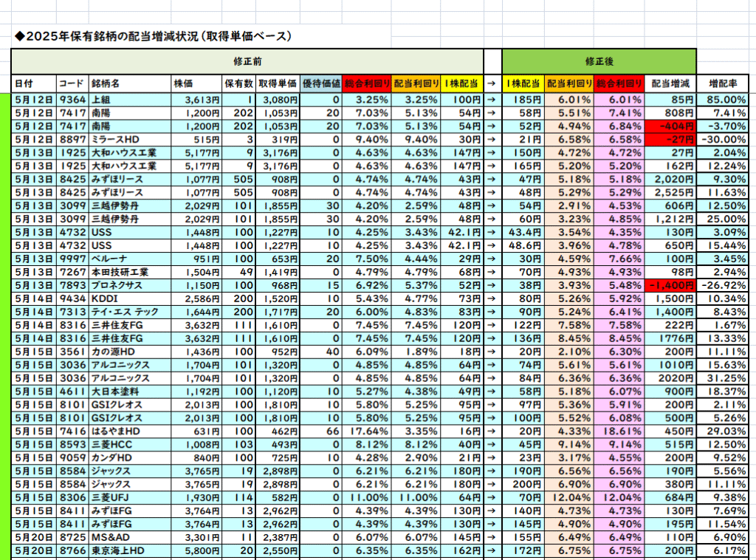756x560 pixels.
Task: Click stock name カンダHD
Action: click(130, 458)
